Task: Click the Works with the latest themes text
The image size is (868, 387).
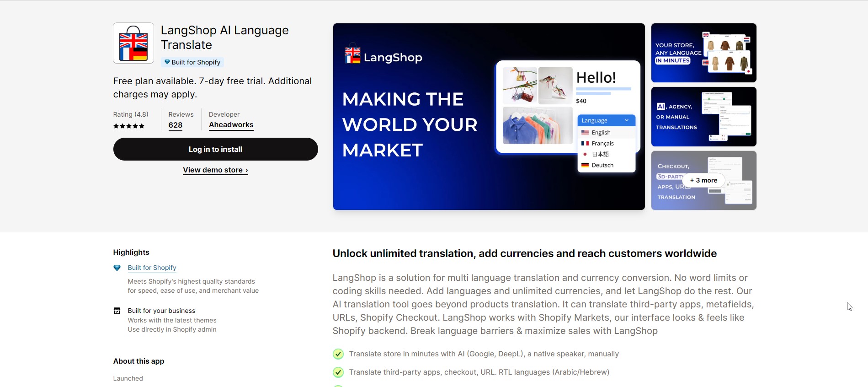Action: tap(172, 320)
